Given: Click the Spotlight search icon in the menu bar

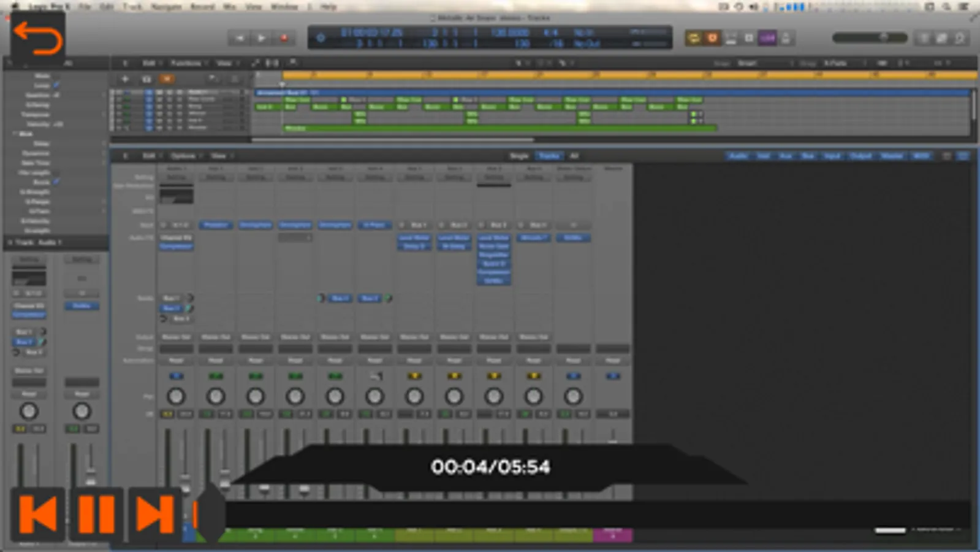Looking at the screenshot, I should [947, 6].
